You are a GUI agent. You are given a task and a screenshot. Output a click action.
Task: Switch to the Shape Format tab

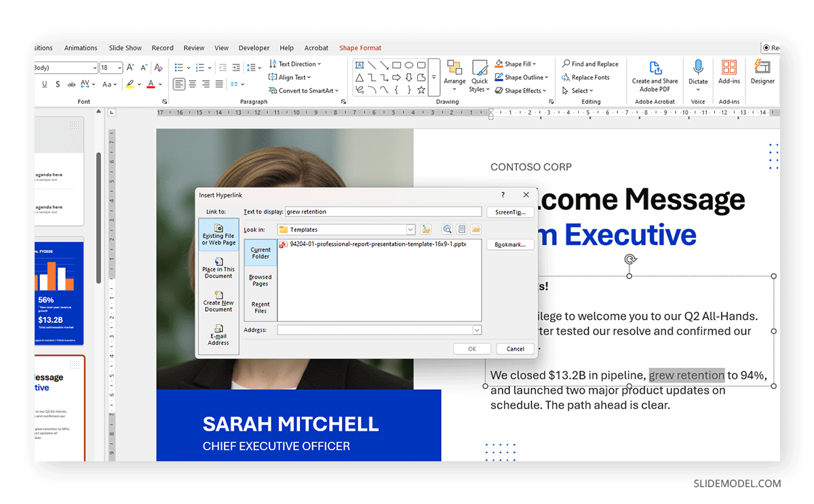click(360, 48)
